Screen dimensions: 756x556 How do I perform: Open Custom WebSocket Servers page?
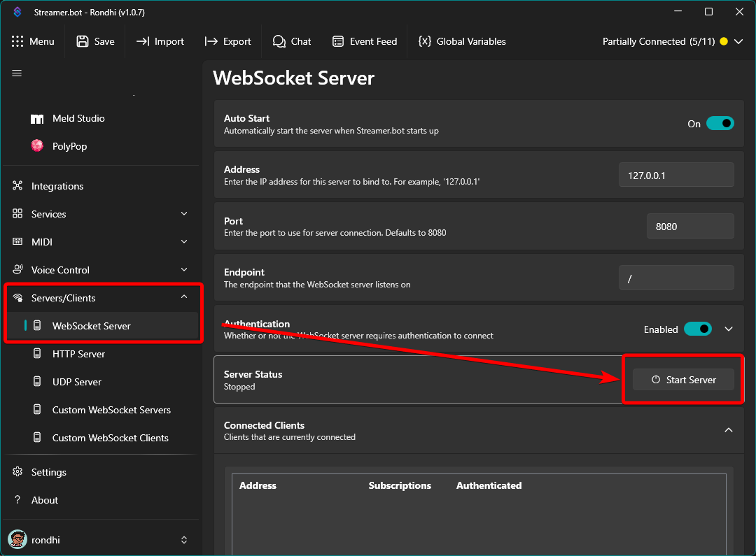pos(103,410)
